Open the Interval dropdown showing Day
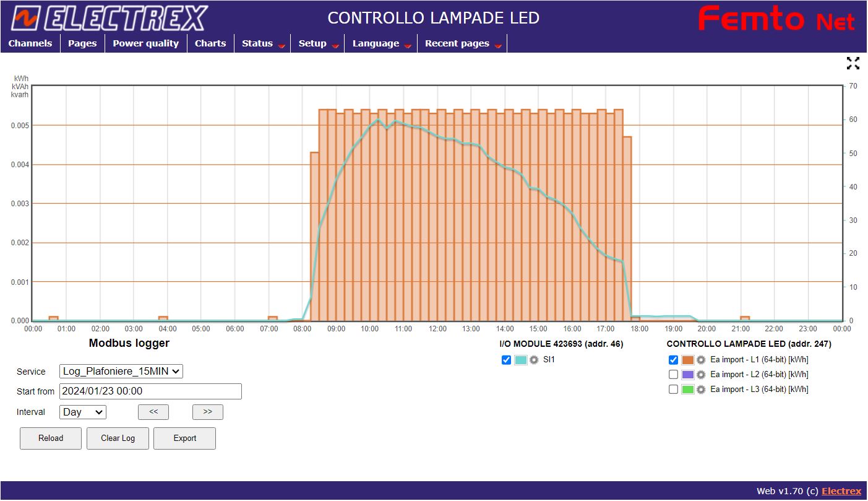 pyautogui.click(x=83, y=412)
